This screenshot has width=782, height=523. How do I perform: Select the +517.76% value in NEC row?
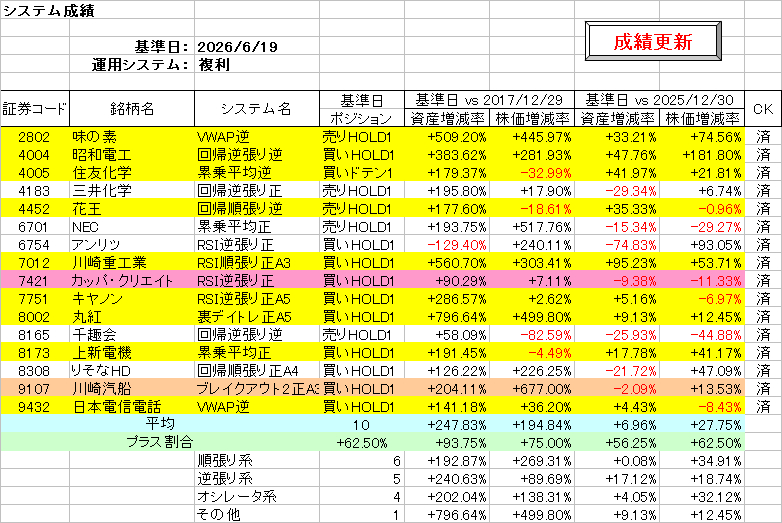(532, 227)
